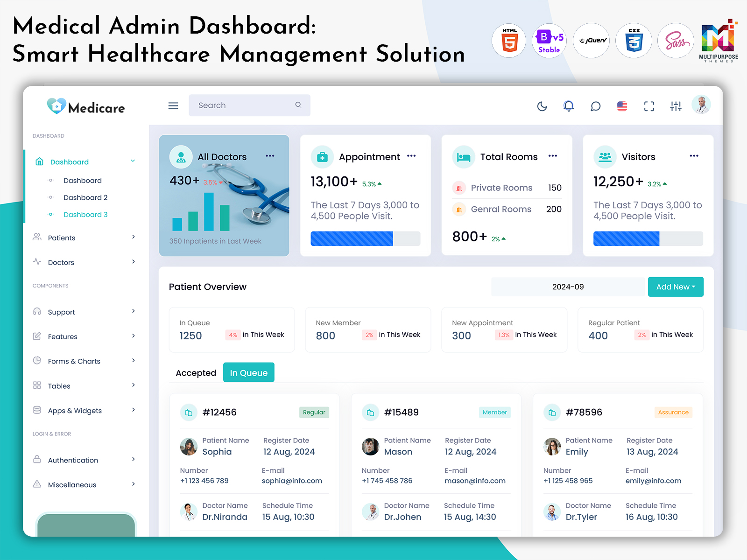Screen dimensions: 747x560
Task: Click the Appointment progress bar
Action: coord(366,238)
